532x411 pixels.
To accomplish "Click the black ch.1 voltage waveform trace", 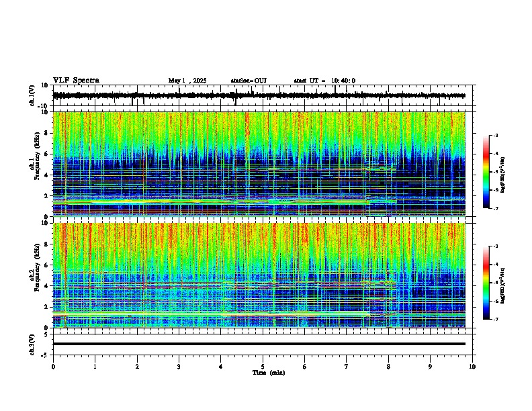I will (x=259, y=95).
